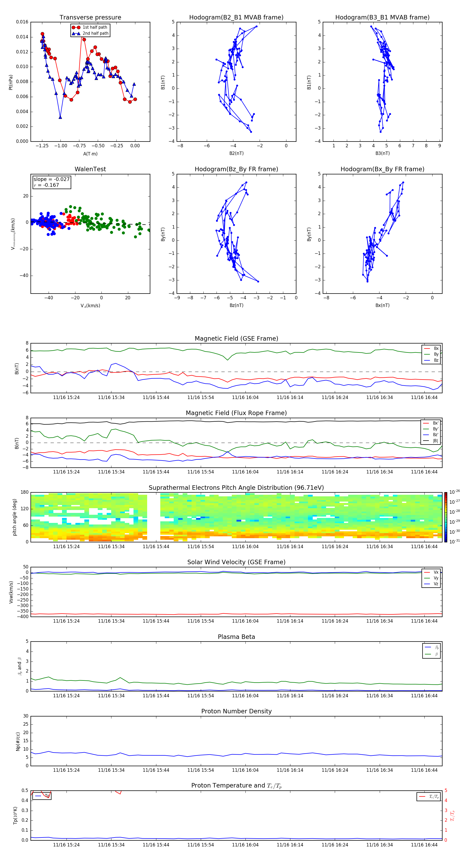Click the 'Vsw(km/s)' axis label

pyautogui.click(x=11, y=592)
